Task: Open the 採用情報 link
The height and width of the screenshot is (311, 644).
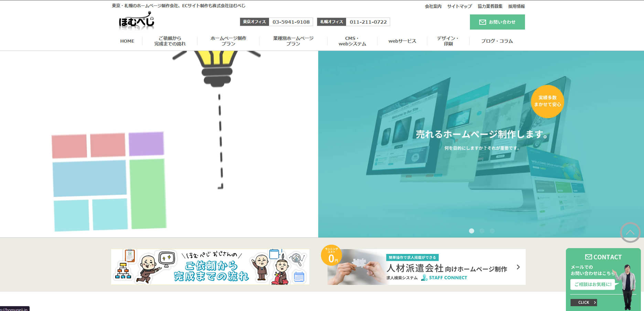Action: tap(516, 6)
